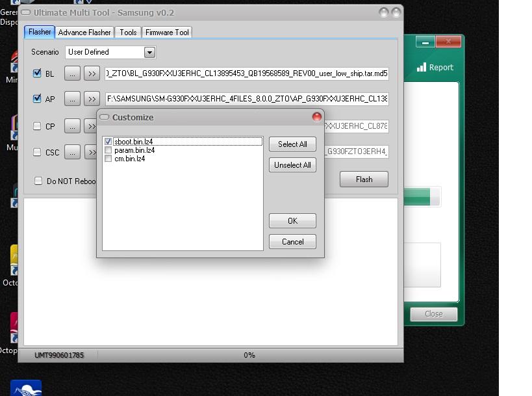532x396 pixels.
Task: Confirm Customize dialog with OK
Action: (x=292, y=220)
